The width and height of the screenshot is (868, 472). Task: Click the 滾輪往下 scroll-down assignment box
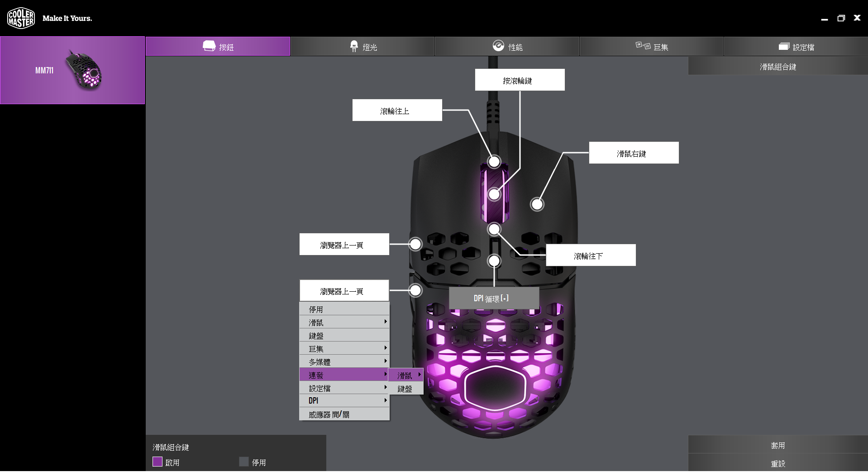click(x=591, y=255)
